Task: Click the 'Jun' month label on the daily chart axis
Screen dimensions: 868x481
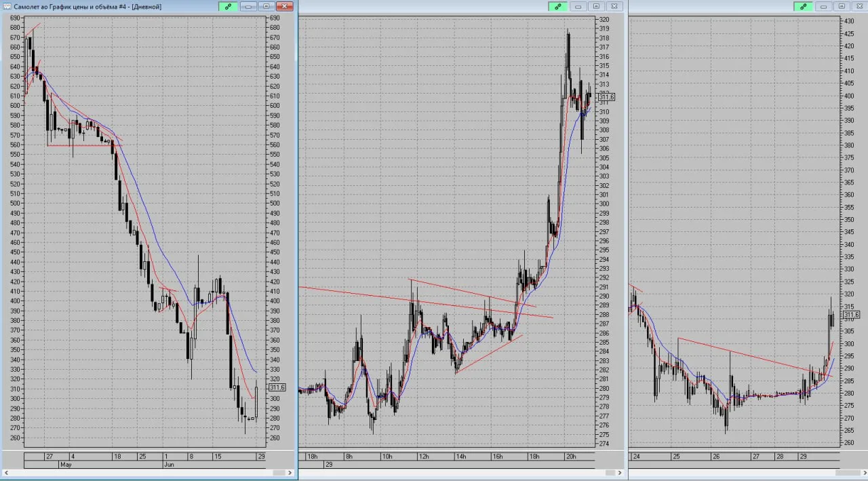Action: [x=169, y=465]
